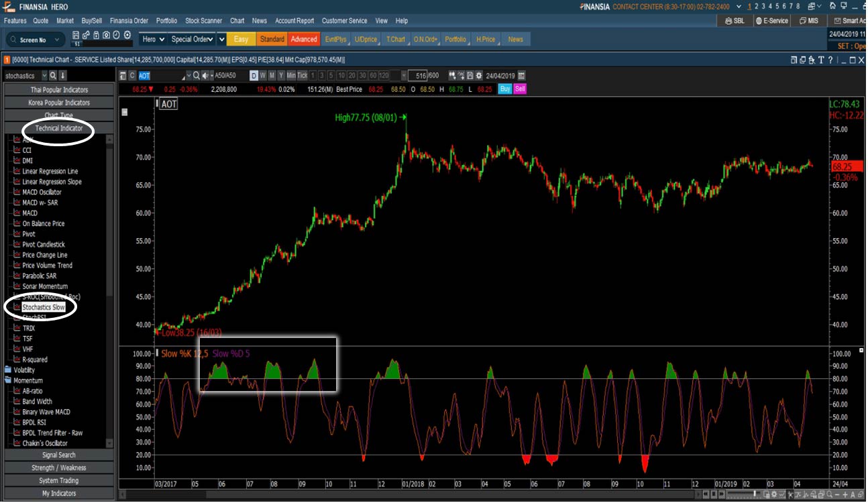
Task: Open the Signal Search section
Action: click(x=59, y=455)
